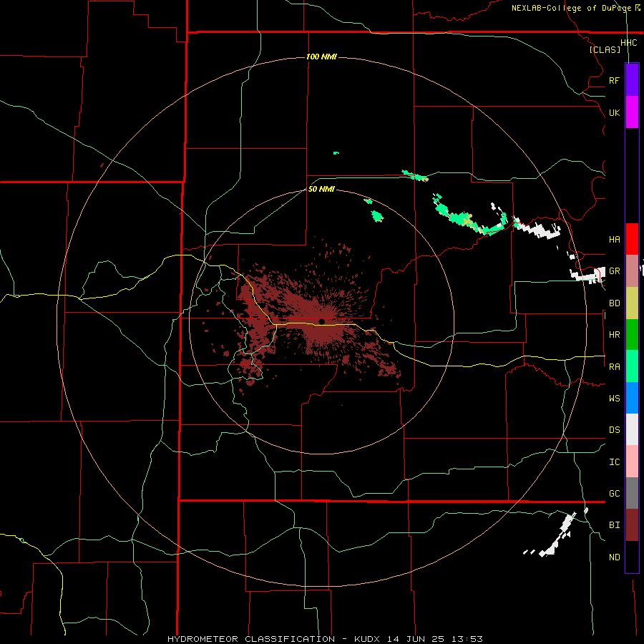Click the WS legend label
644x644 pixels.
point(614,399)
